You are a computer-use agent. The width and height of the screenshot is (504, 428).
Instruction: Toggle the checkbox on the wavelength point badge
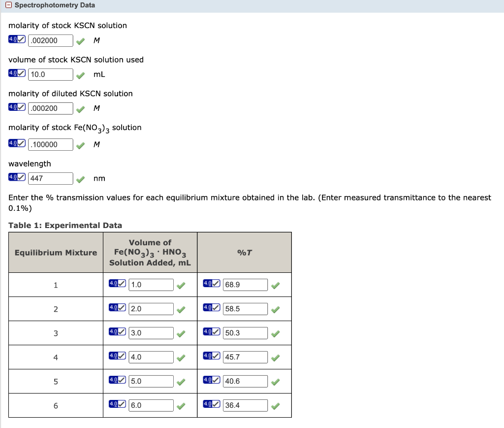20,178
